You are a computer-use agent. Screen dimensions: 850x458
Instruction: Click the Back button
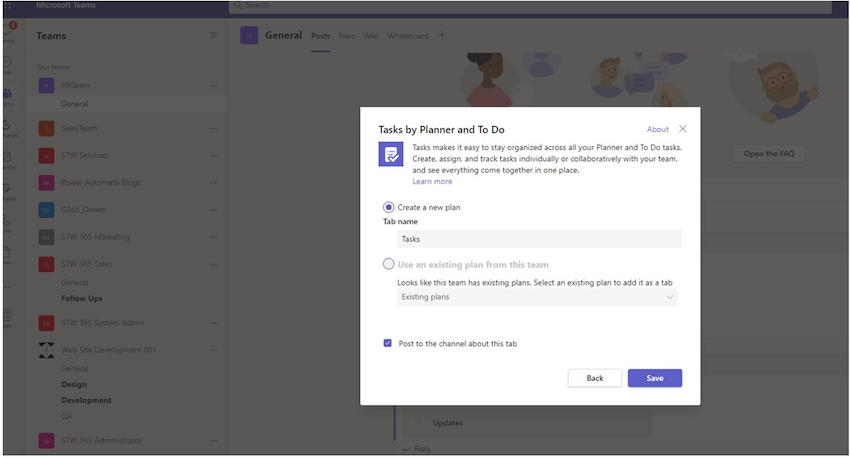[595, 378]
